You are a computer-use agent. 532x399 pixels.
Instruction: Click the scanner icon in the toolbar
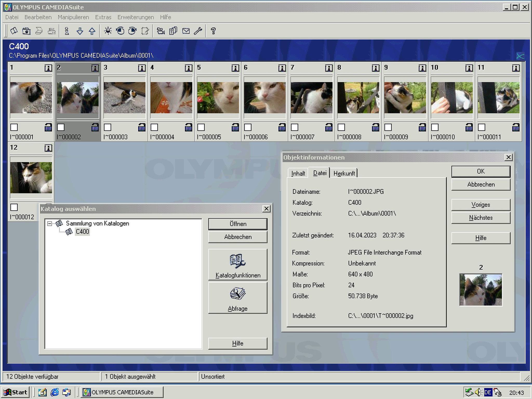pyautogui.click(x=39, y=31)
